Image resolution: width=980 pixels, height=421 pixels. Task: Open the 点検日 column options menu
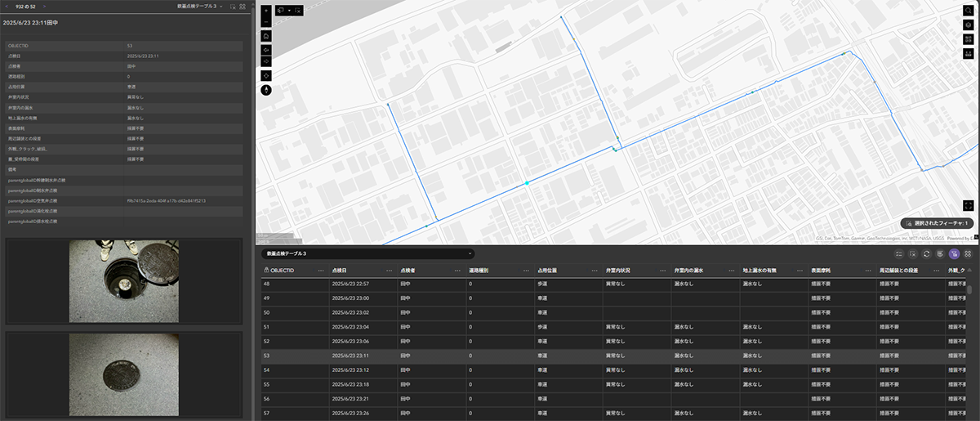coord(390,270)
